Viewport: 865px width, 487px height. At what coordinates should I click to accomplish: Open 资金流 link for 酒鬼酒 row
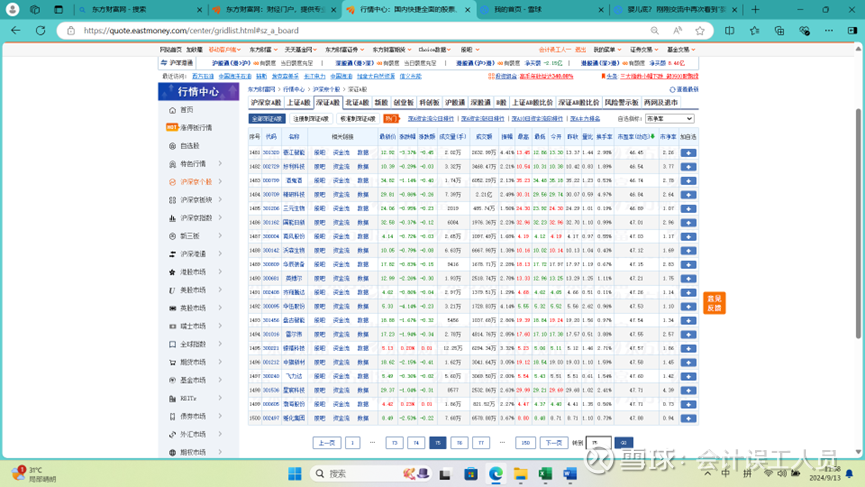(341, 180)
